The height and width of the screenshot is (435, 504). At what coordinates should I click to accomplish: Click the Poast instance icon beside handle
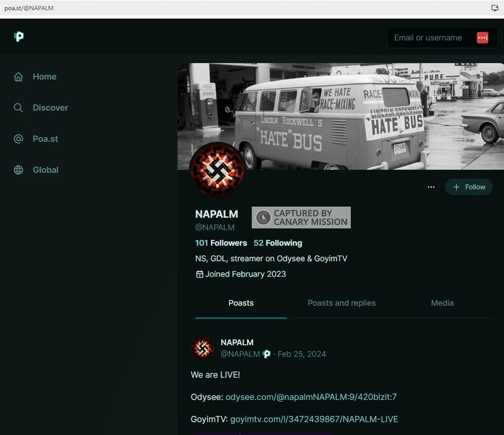pyautogui.click(x=266, y=354)
